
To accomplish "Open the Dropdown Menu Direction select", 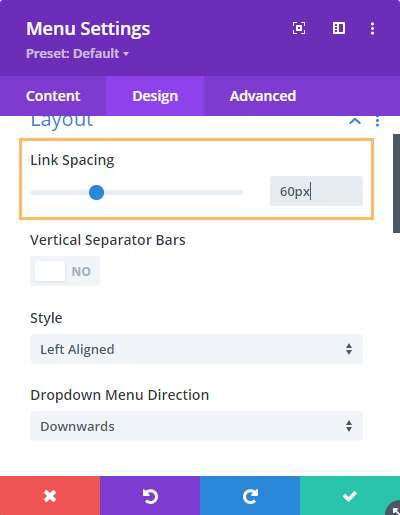I will coord(196,426).
